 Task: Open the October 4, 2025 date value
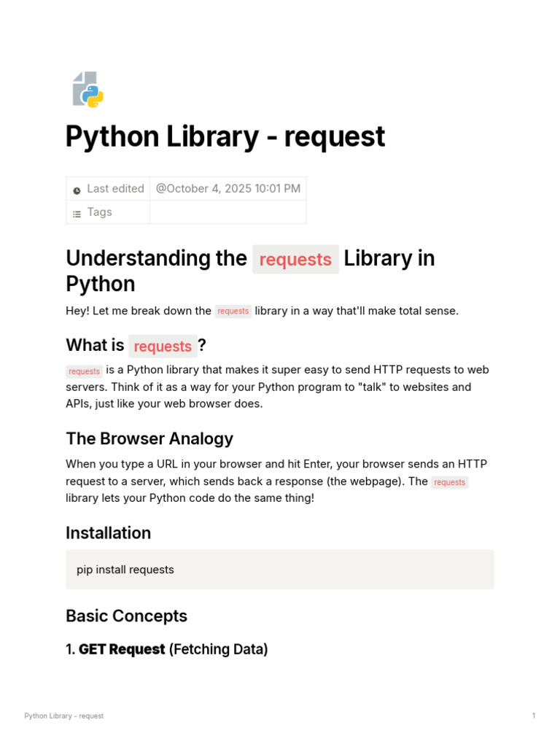pos(227,189)
